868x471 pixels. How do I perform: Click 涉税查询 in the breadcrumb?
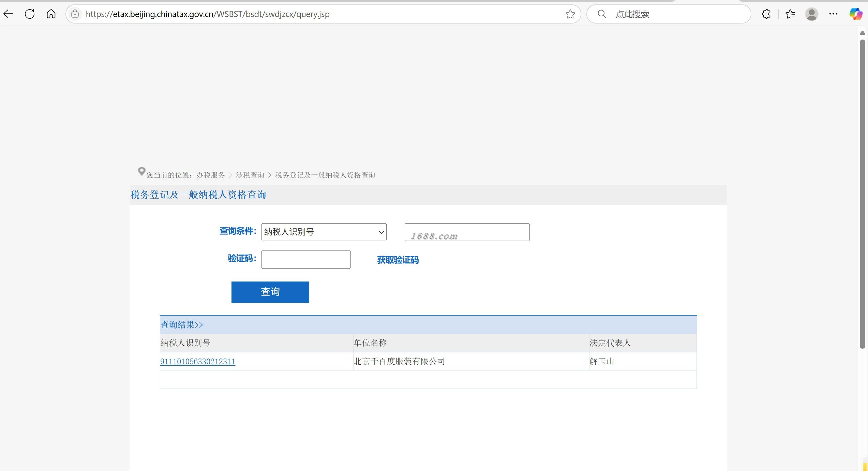point(250,175)
